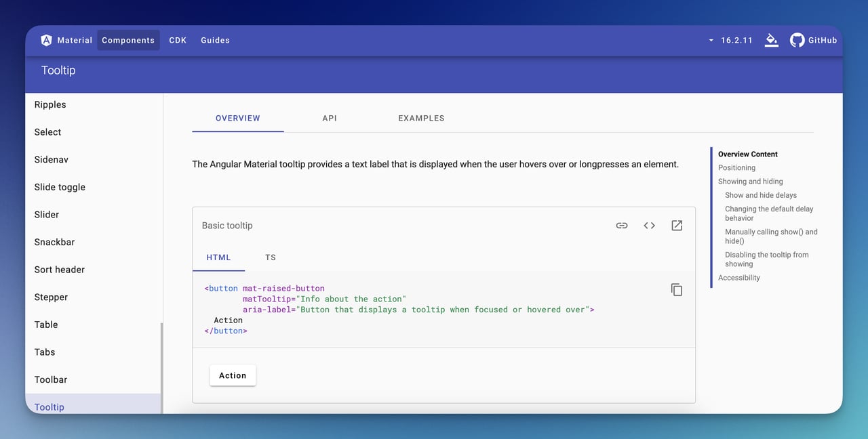The image size is (868, 439).
Task: Navigate to Sort header in sidebar
Action: (94, 270)
